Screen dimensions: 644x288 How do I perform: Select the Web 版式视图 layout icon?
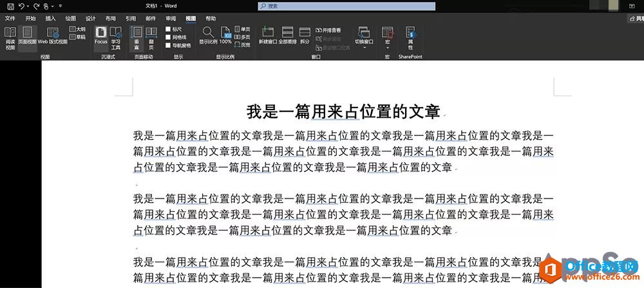point(52,36)
